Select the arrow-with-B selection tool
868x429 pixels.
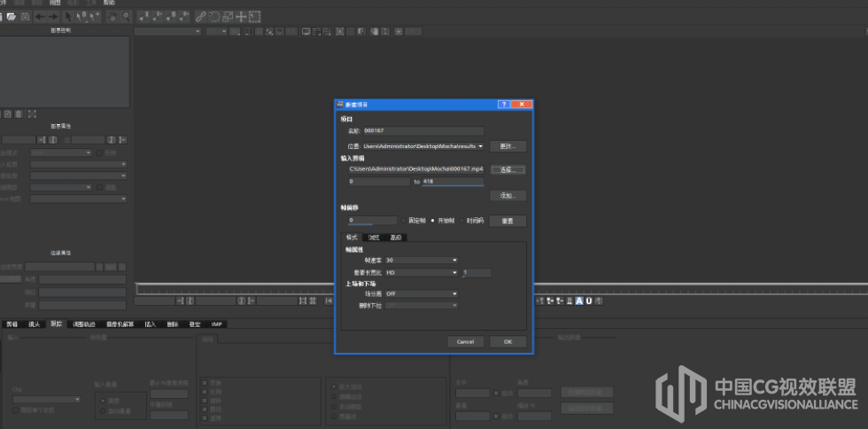(x=81, y=17)
